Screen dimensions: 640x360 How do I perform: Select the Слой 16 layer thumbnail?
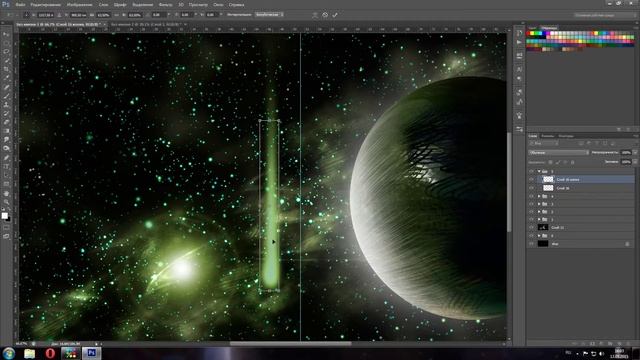point(548,188)
